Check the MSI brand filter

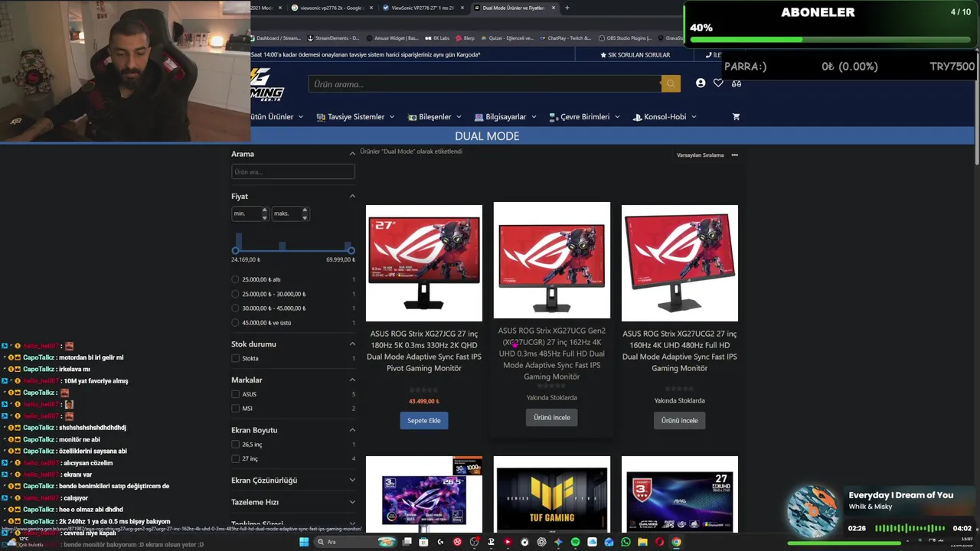pyautogui.click(x=236, y=409)
